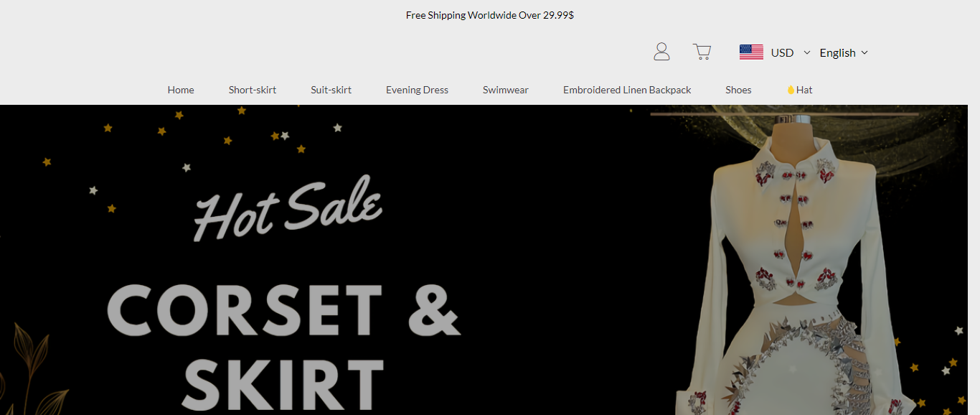
Task: Click the chevron next to English
Action: (864, 52)
